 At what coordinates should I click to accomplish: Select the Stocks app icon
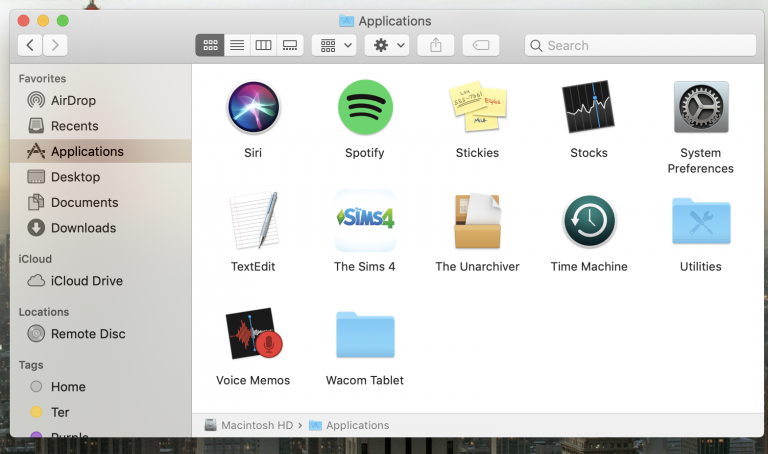tap(589, 107)
